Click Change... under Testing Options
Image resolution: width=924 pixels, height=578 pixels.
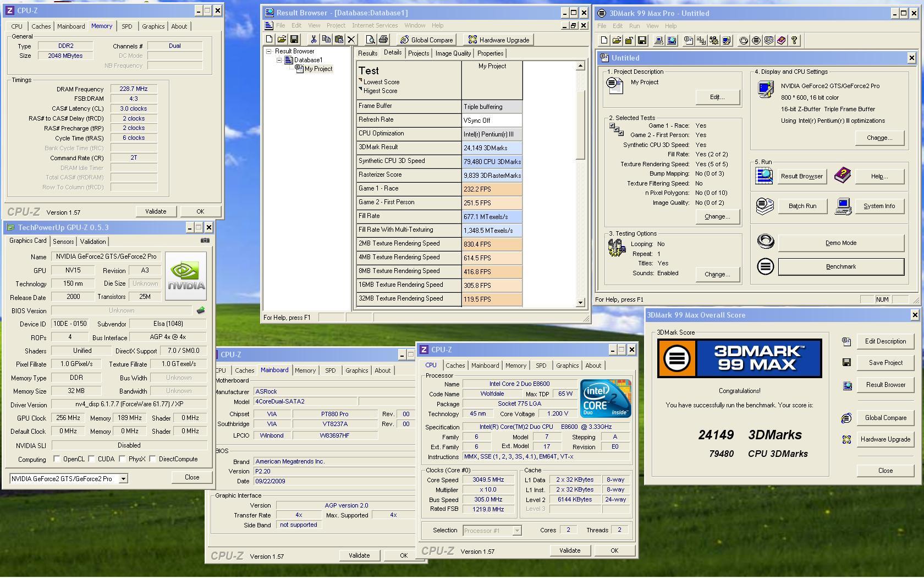point(717,274)
